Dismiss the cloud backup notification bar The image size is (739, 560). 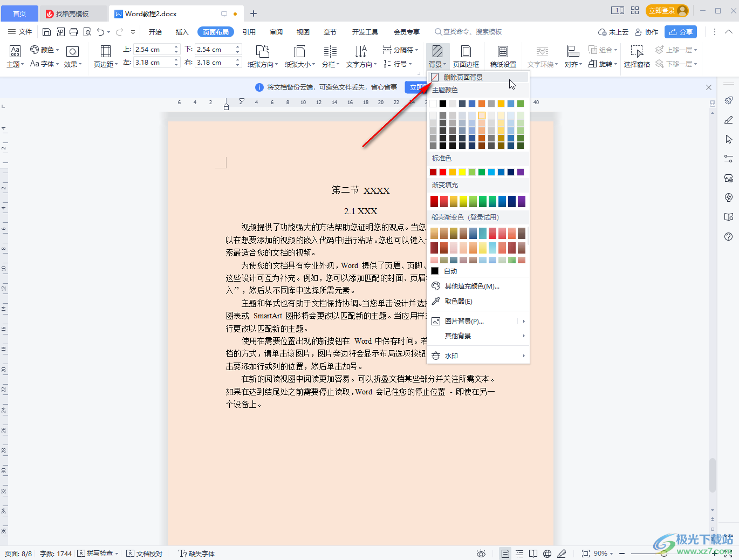pos(709,87)
